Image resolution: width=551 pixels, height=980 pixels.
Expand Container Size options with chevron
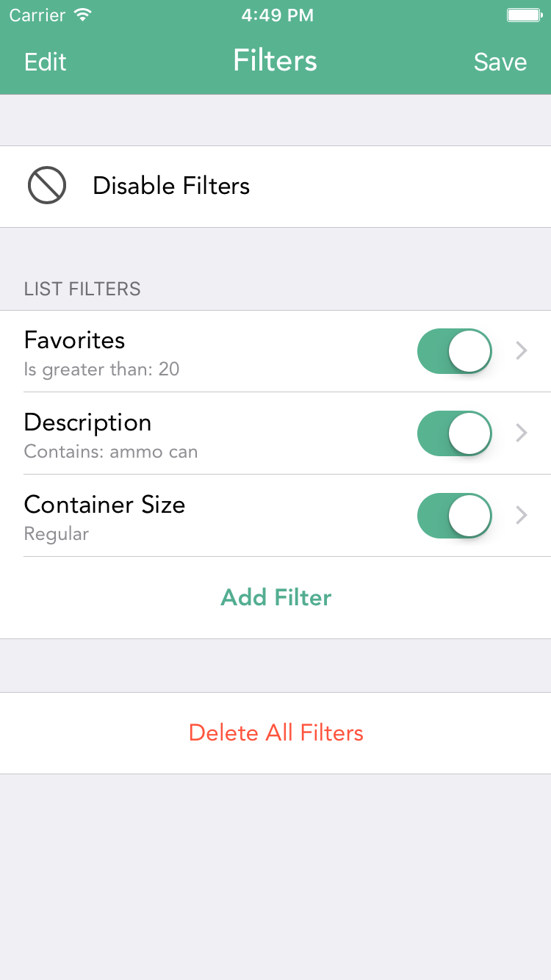point(522,516)
